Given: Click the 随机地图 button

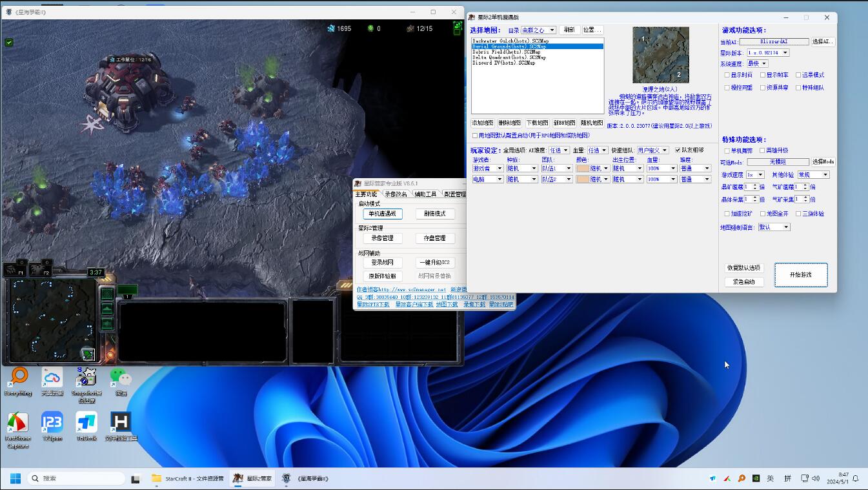Looking at the screenshot, I should pos(592,123).
